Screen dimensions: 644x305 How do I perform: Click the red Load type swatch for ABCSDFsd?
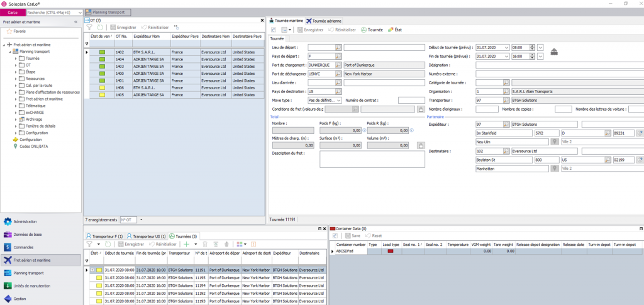(390, 251)
